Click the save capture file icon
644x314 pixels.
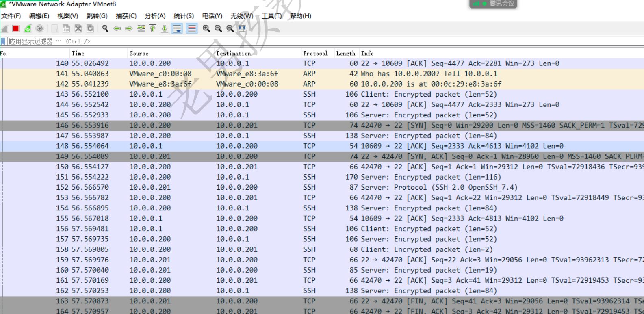click(x=66, y=28)
